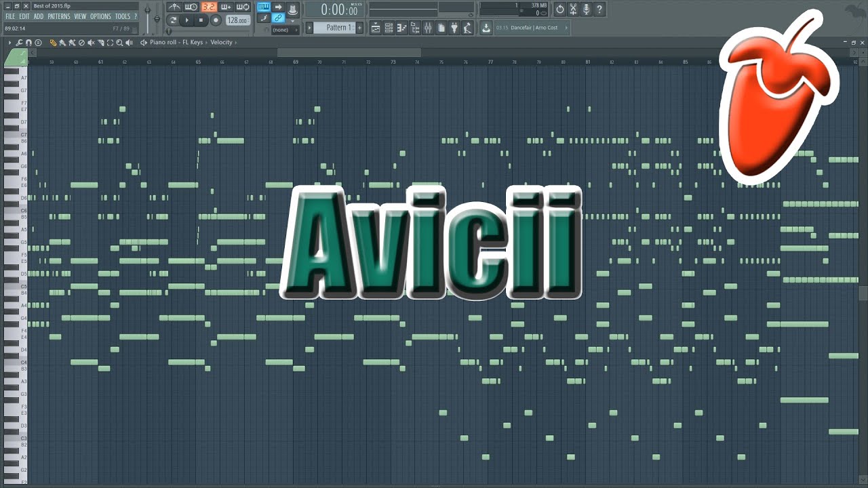
Task: Add new pattern with plus button
Action: (359, 28)
